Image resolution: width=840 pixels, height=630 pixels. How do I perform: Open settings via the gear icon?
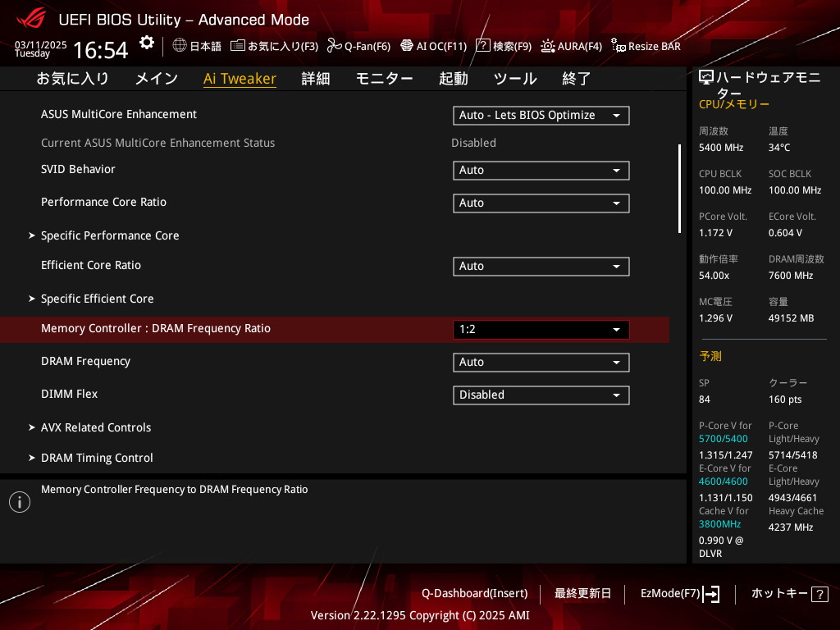[147, 43]
